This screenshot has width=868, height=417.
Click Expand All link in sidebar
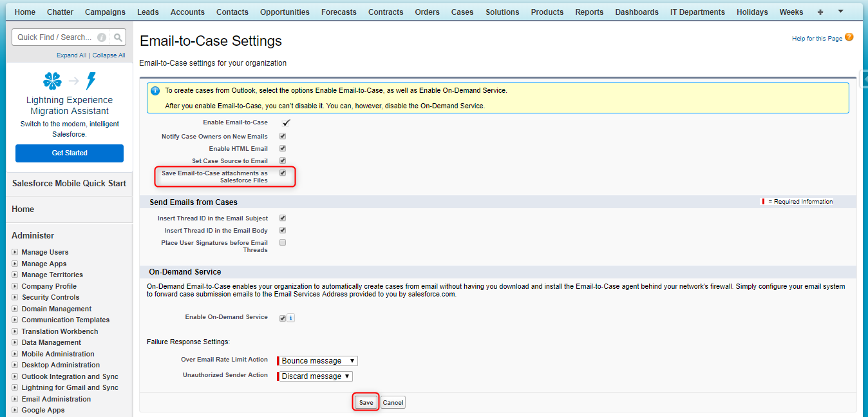pyautogui.click(x=71, y=55)
